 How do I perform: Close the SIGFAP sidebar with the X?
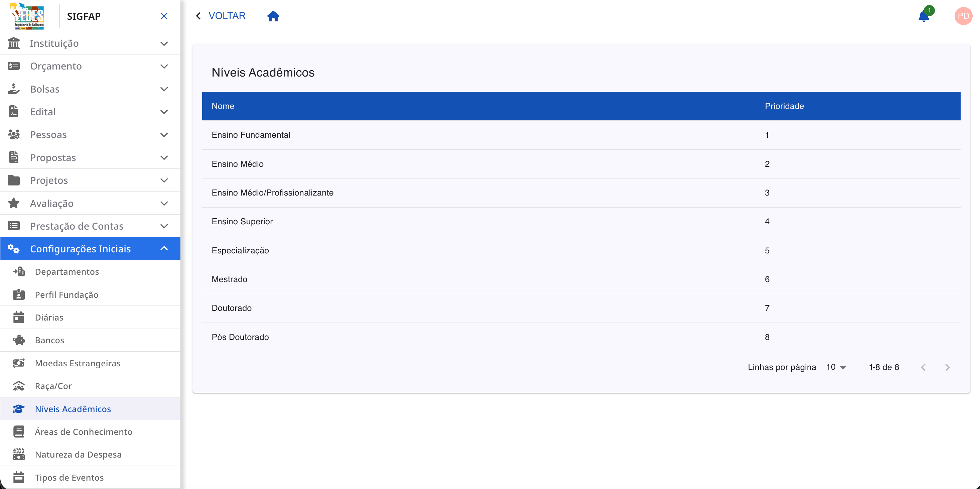(x=164, y=16)
